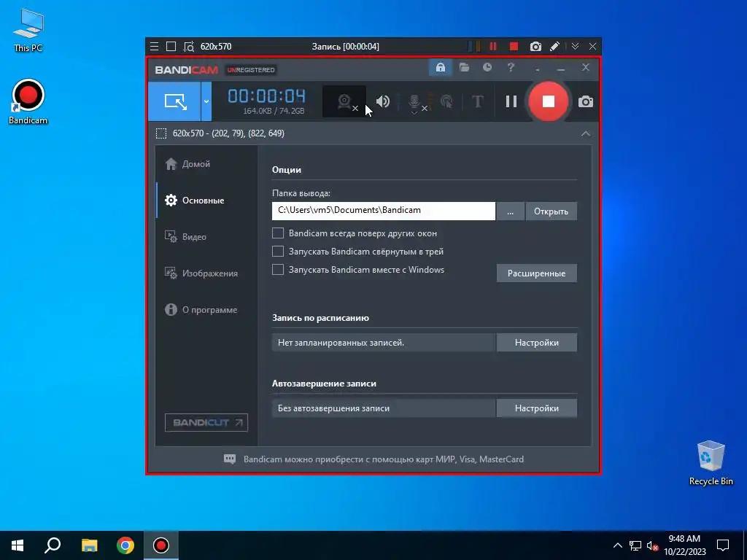Screen dimensions: 747x560
Task: Pause recording from the top recording bar
Action: (493, 46)
